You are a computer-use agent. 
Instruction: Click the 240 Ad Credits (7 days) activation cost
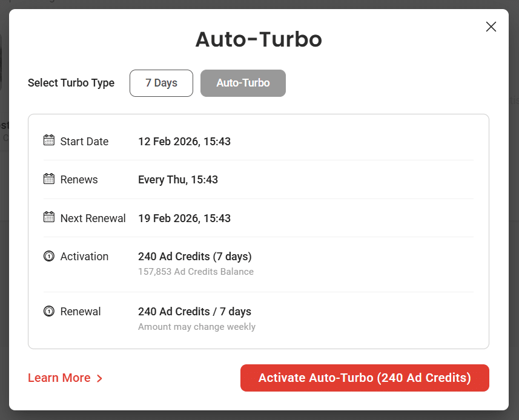[194, 257]
